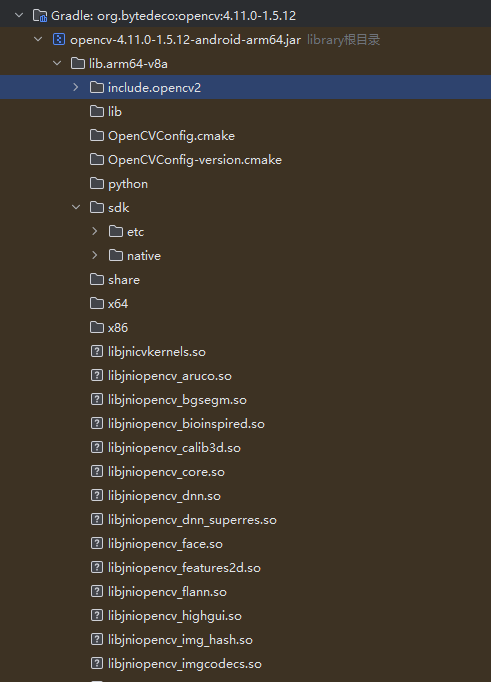Collapse the Gradle org.bytedeco:opencv node
The height and width of the screenshot is (682, 491).
click(x=19, y=16)
